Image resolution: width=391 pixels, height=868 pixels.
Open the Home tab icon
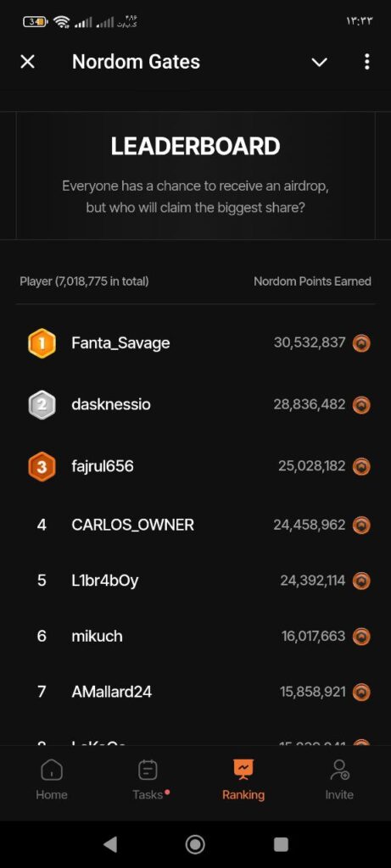(x=52, y=770)
